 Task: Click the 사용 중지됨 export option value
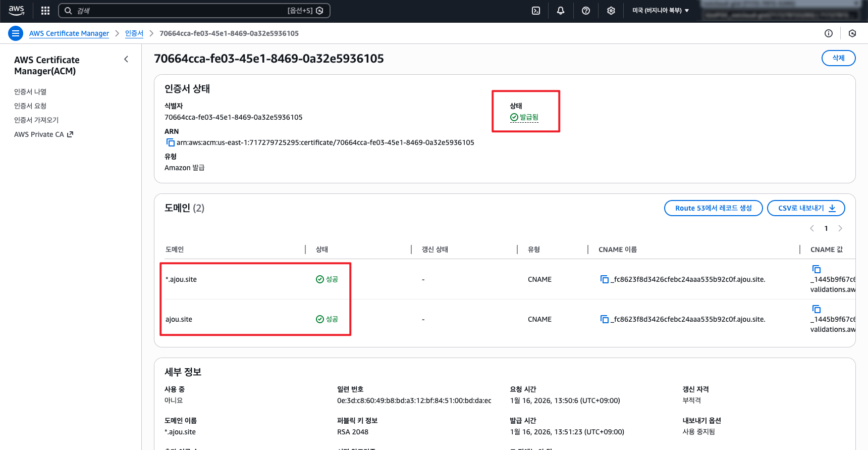(x=699, y=432)
